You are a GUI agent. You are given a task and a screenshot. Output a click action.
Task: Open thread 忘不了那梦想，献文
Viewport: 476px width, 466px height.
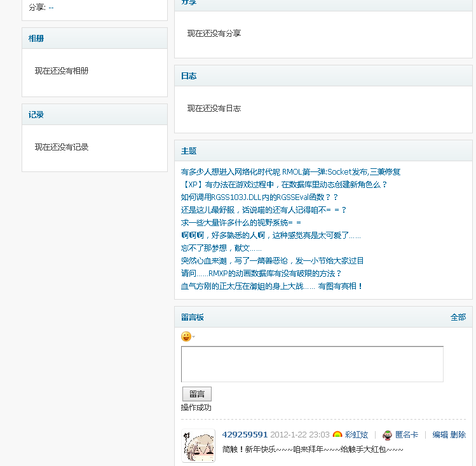click(221, 248)
